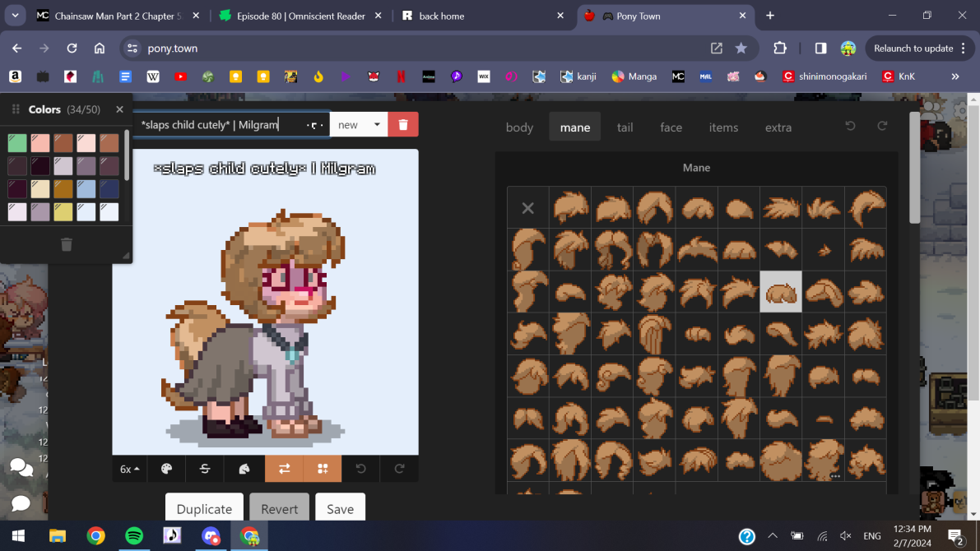Click the character name text field
This screenshot has height=551, width=980.
coord(218,125)
